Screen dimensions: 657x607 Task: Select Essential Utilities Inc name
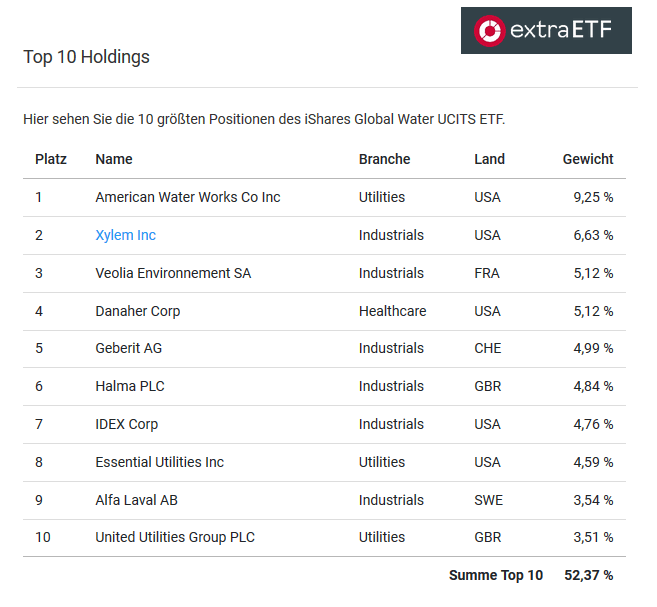(159, 462)
